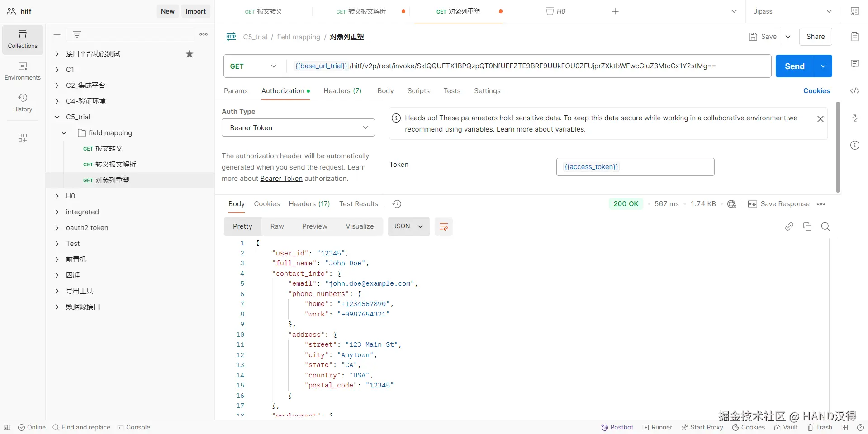
Task: Toggle line wrap in response viewer
Action: tap(443, 226)
